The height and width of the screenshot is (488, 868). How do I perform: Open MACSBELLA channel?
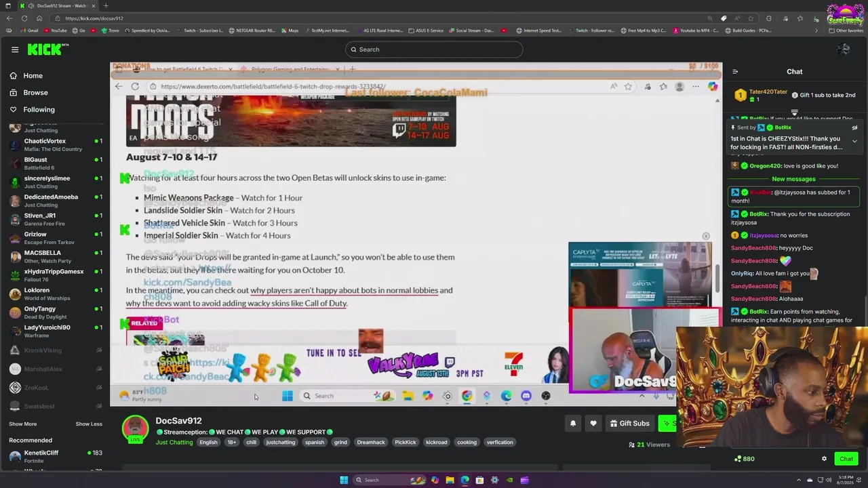(x=56, y=256)
